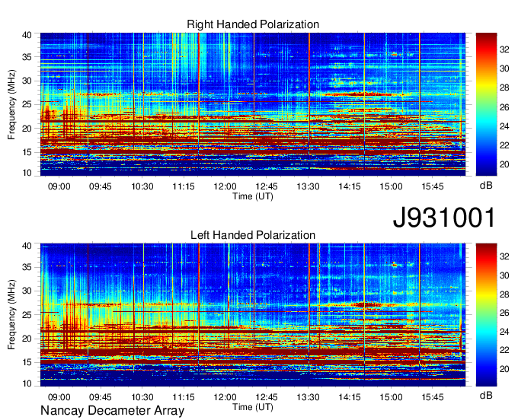Viewport: 518px width, 420px height.
Task: Click 09:00 tick under Left Handed plot
Action: tap(59, 397)
